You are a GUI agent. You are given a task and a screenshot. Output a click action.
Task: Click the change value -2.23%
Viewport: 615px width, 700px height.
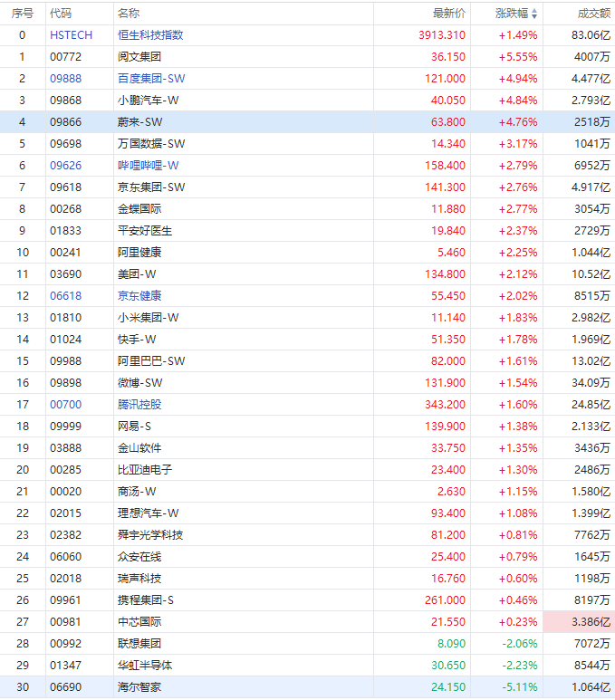click(x=519, y=666)
